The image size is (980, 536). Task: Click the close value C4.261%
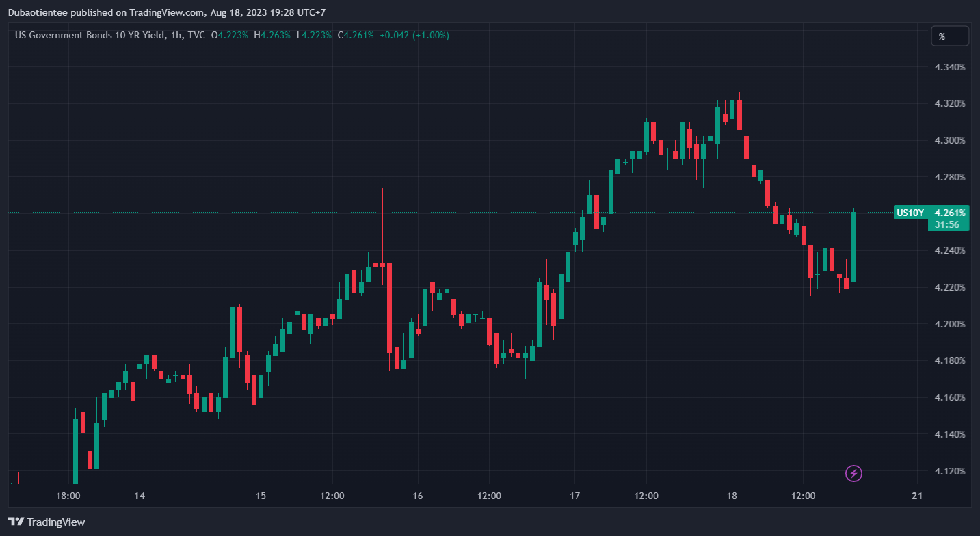coord(358,35)
